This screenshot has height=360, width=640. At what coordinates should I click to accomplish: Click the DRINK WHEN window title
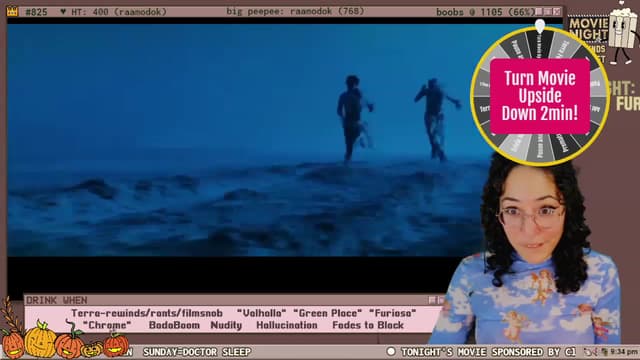56,300
